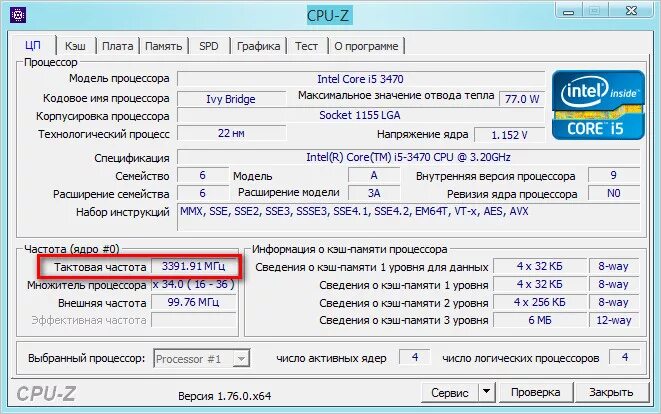The width and height of the screenshot is (661, 414).
Task: Go to the Графика tab
Action: 258,46
